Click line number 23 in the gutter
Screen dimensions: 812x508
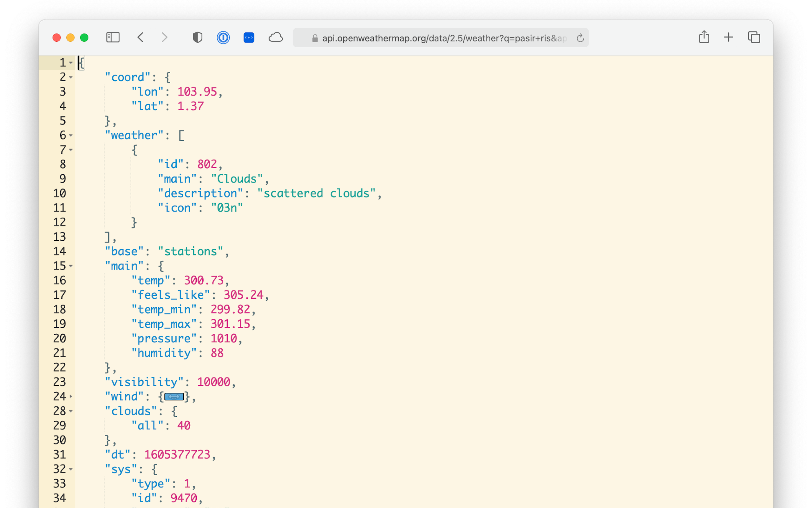pyautogui.click(x=60, y=382)
